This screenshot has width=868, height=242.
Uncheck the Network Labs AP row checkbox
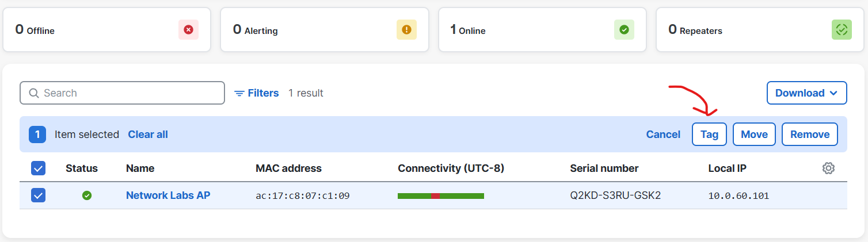[38, 195]
